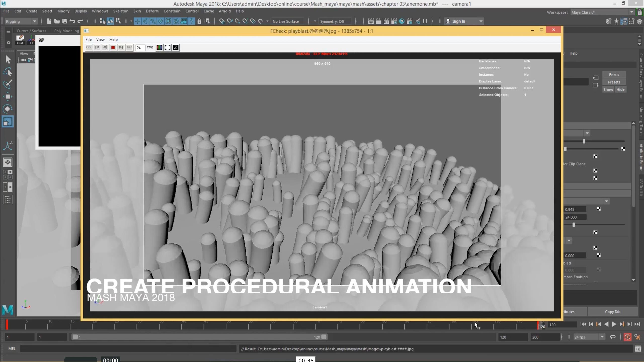Click the slider handle below the 24.000 field
The height and width of the screenshot is (362, 644).
[574, 225]
